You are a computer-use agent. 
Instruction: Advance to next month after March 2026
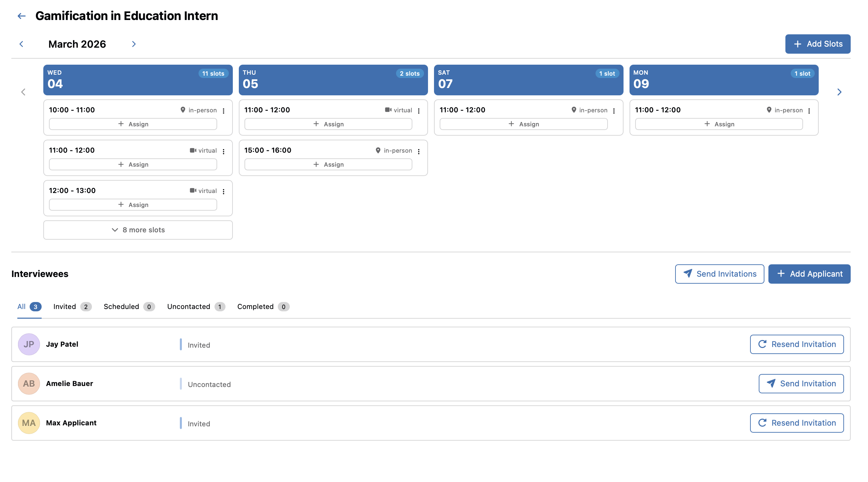click(x=134, y=44)
